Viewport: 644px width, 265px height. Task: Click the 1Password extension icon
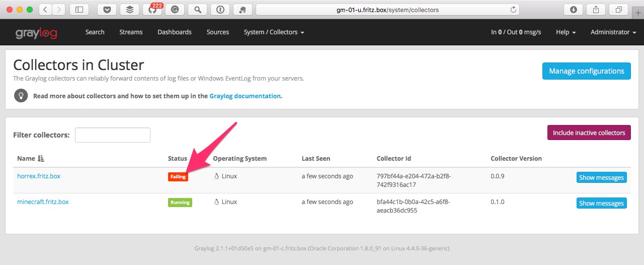(x=220, y=10)
